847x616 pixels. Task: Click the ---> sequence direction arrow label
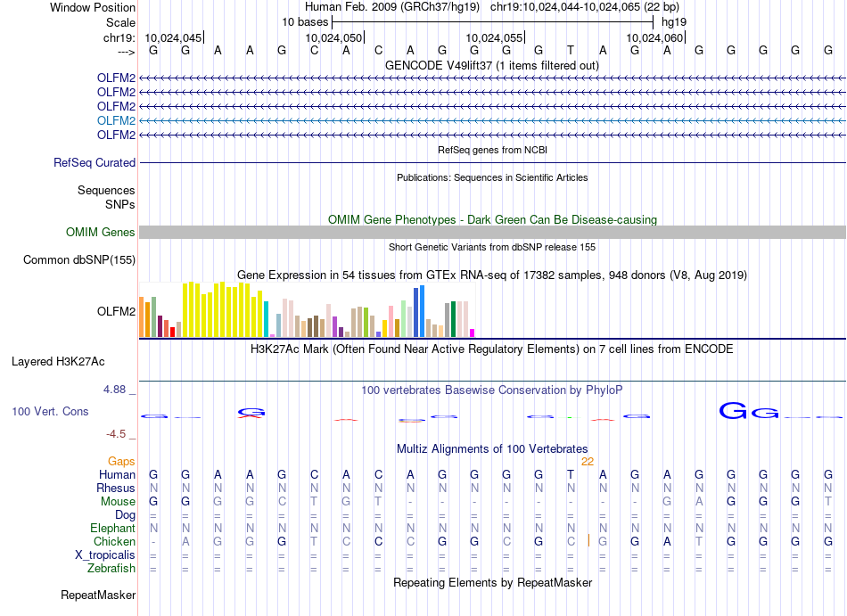[126, 53]
